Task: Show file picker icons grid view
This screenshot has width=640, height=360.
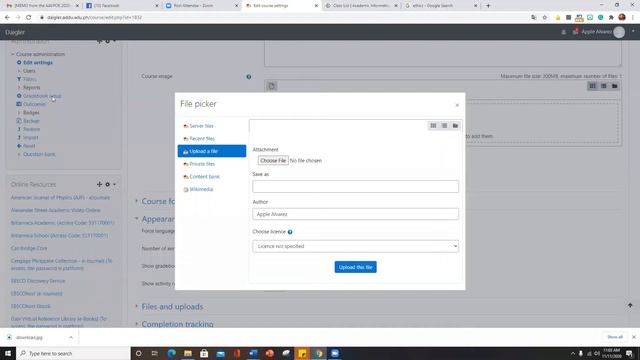Action: click(x=433, y=126)
